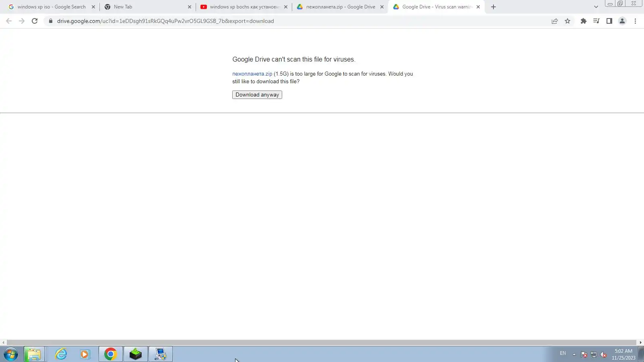Show hidden system tray icons
The width and height of the screenshot is (644, 362).
[x=574, y=354]
